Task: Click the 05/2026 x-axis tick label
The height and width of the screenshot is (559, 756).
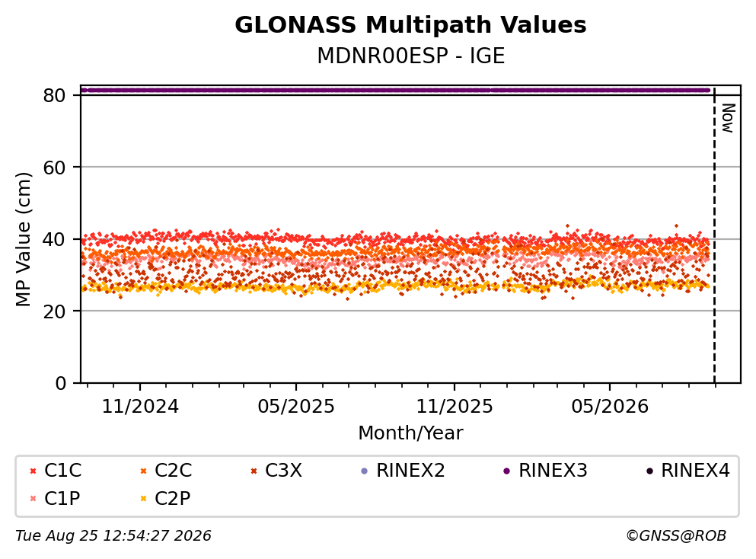Action: point(610,407)
